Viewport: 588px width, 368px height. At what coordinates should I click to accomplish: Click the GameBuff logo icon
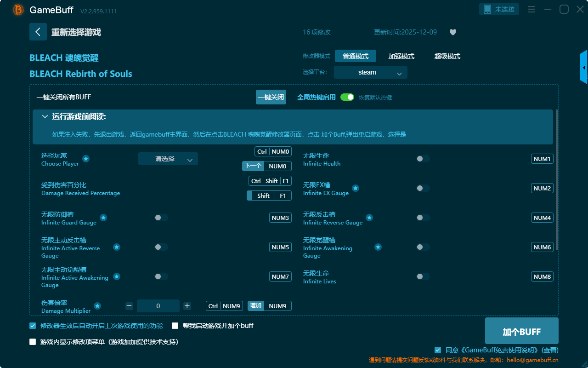click(x=18, y=10)
